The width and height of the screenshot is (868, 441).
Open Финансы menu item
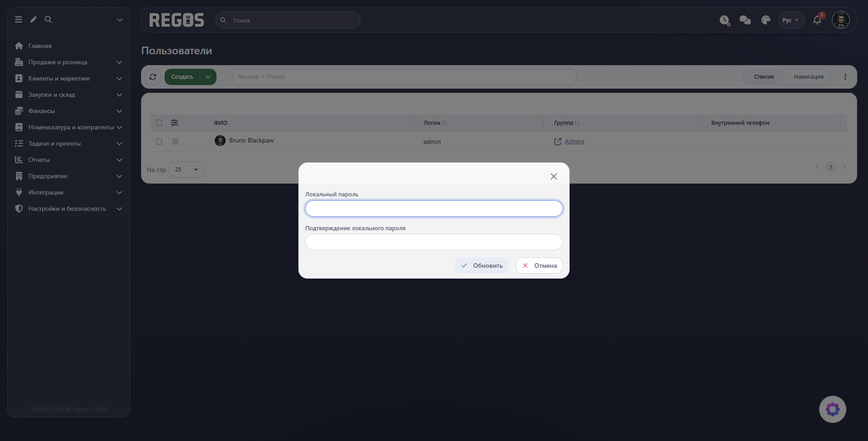tap(69, 111)
